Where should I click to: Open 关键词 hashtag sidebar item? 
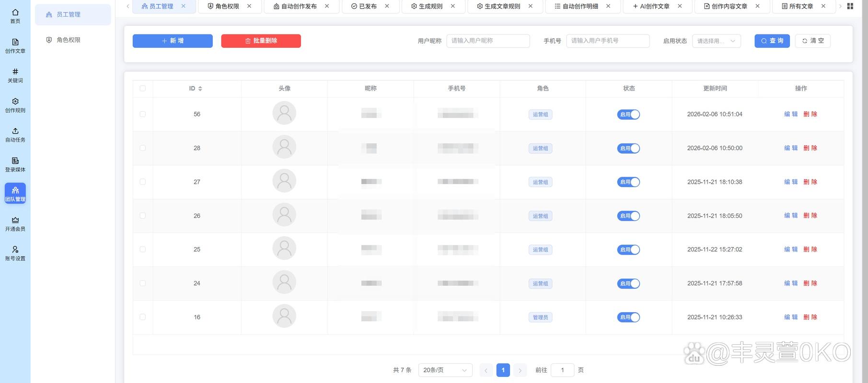point(15,76)
